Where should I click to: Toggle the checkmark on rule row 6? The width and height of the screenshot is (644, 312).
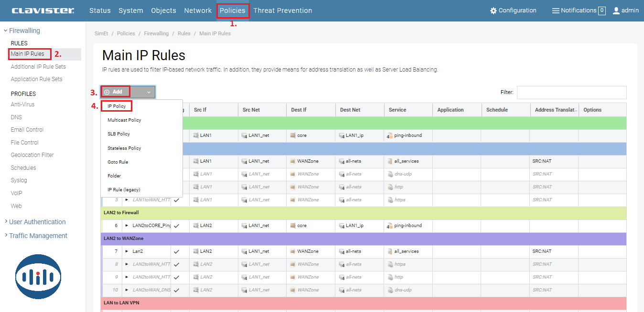(x=177, y=226)
